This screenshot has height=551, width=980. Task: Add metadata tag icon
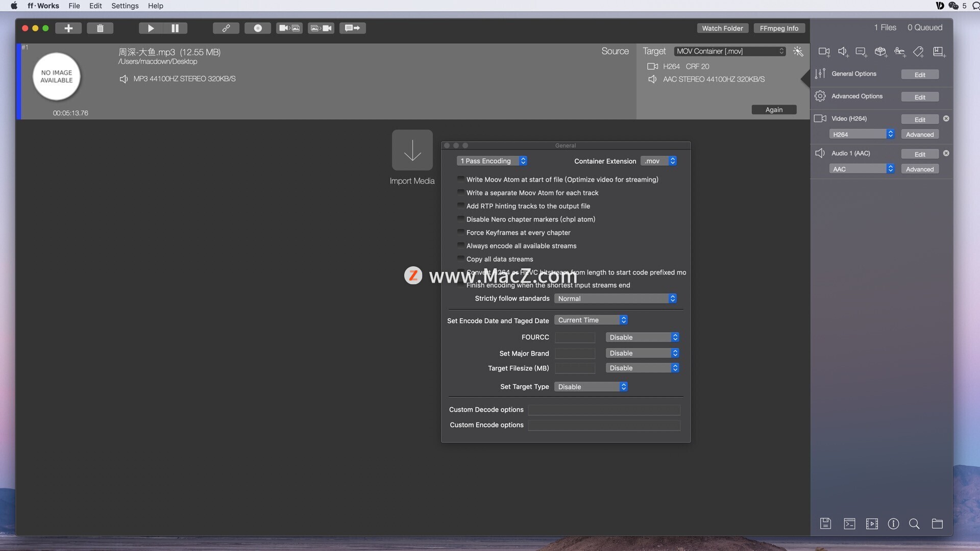point(919,52)
